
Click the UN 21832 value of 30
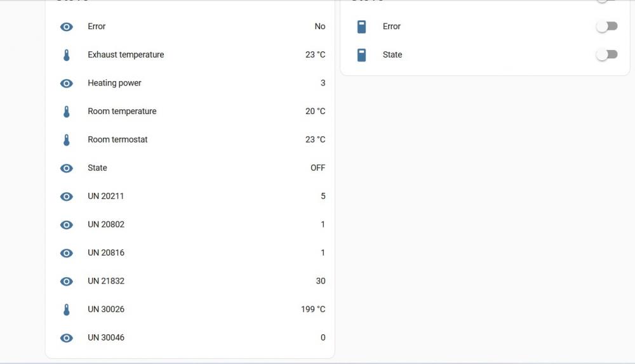coord(320,281)
